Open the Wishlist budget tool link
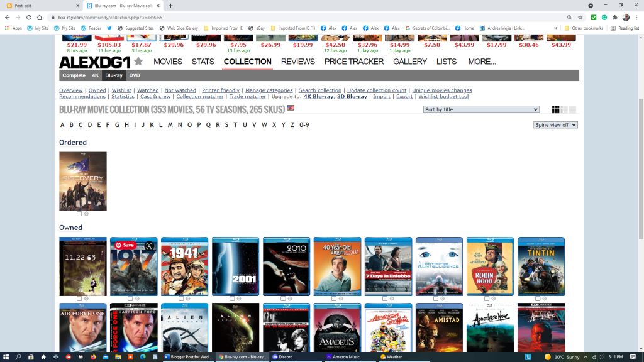 (x=443, y=97)
